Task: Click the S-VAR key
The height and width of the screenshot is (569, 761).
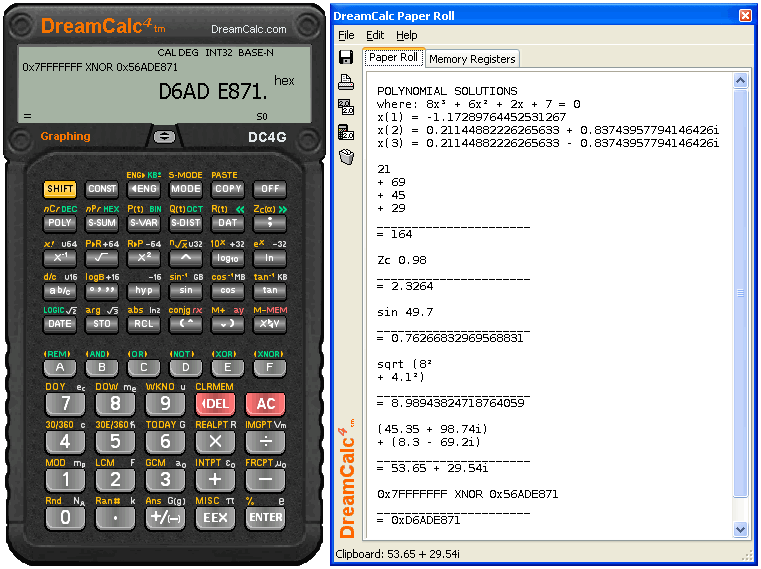Action: tap(144, 223)
